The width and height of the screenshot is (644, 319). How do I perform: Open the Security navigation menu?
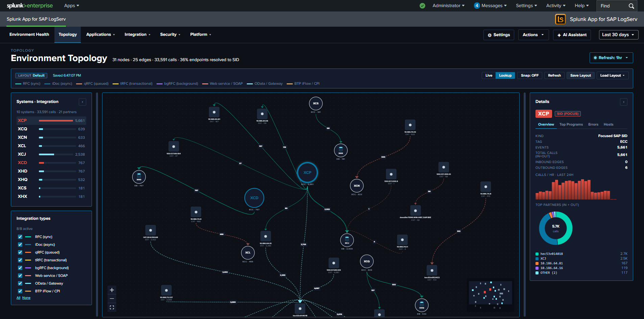(170, 34)
